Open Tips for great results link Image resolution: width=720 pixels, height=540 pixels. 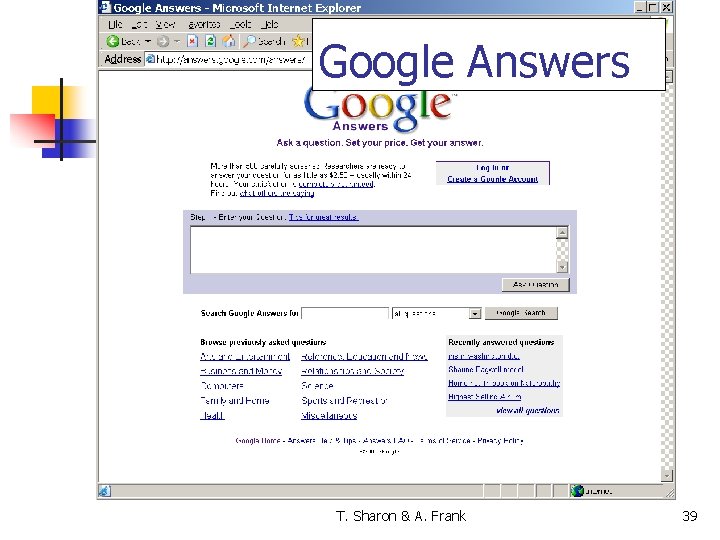(323, 217)
